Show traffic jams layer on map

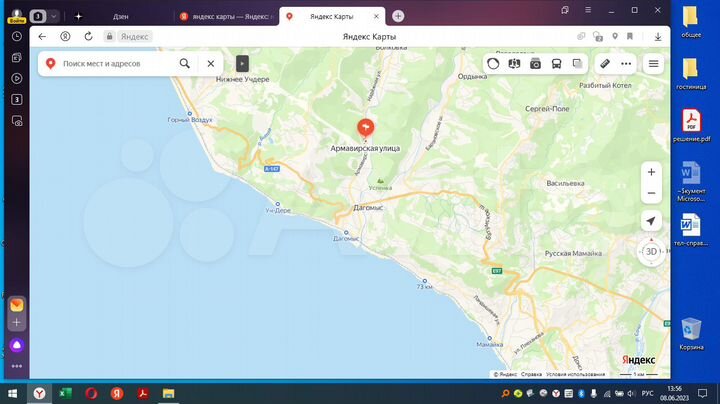coord(493,63)
